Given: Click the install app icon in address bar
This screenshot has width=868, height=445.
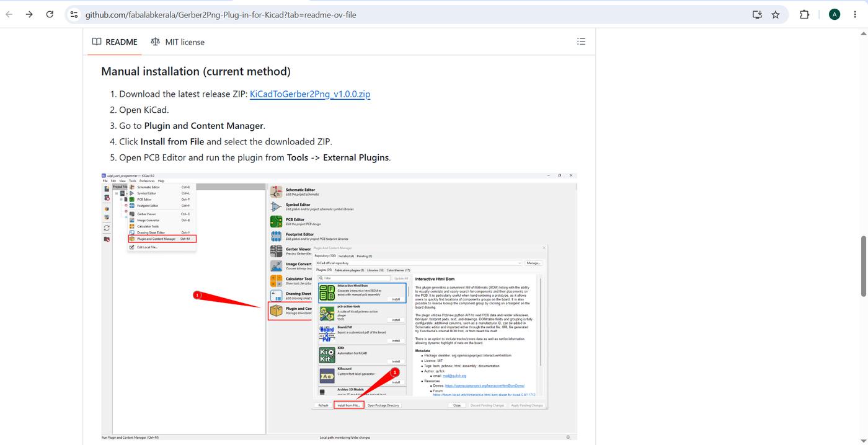Looking at the screenshot, I should pyautogui.click(x=757, y=14).
